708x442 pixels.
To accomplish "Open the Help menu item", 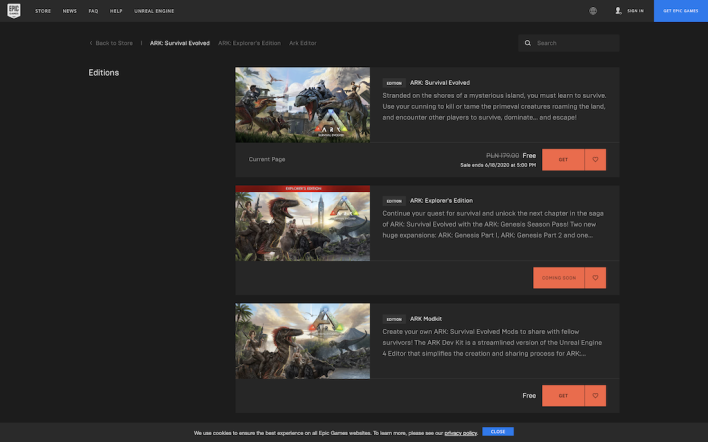I will 116,11.
